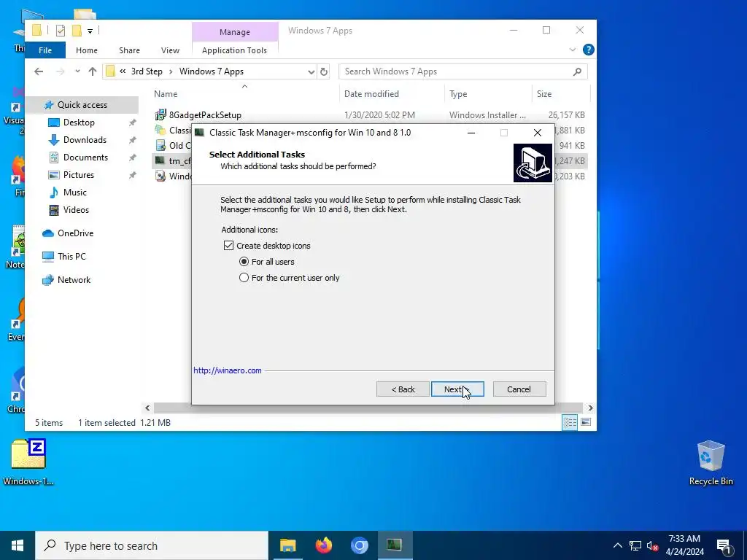Click horizontal scrollbar right arrow
The height and width of the screenshot is (560, 747).
click(590, 408)
